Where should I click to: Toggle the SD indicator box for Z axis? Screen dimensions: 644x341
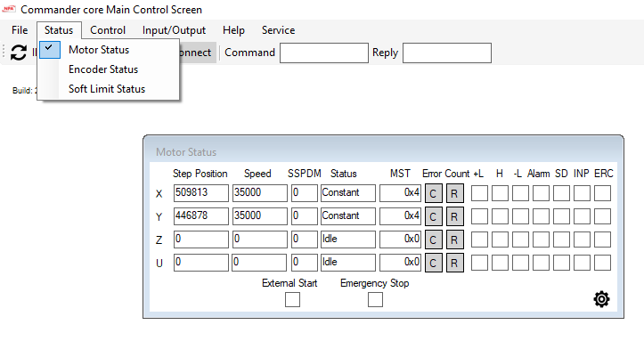(x=561, y=240)
